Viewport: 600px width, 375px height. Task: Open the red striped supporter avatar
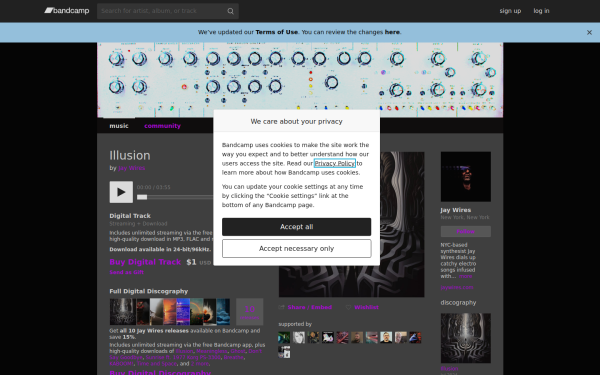coord(342,338)
